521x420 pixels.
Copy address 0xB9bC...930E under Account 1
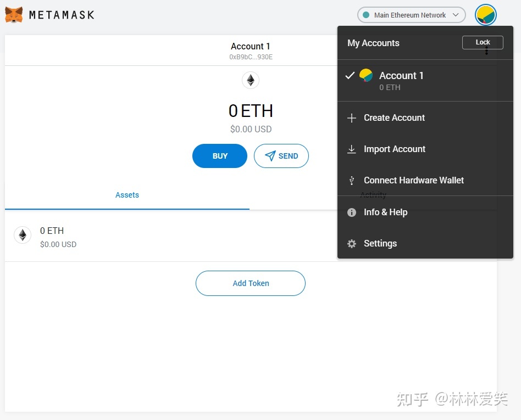coord(251,57)
